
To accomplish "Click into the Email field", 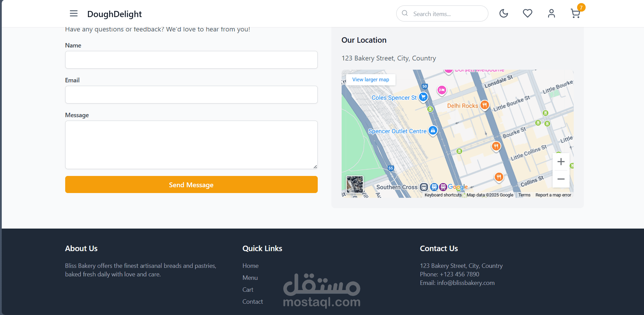I will (191, 95).
